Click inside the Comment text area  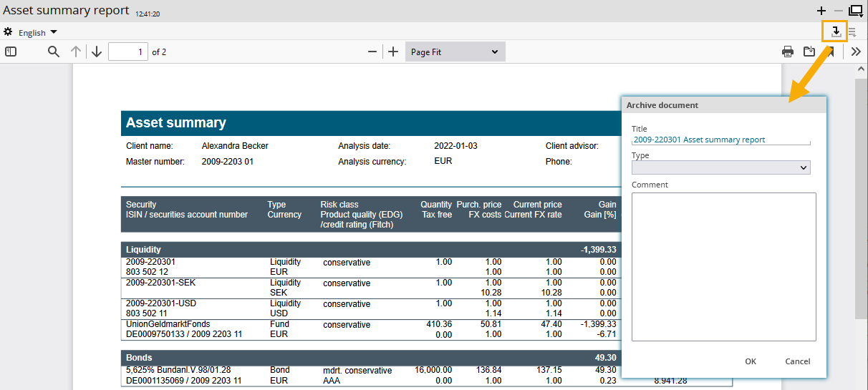(x=723, y=266)
